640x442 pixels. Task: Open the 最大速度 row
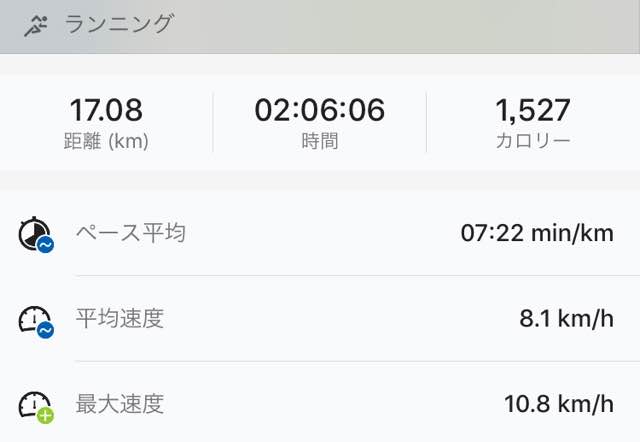point(320,403)
